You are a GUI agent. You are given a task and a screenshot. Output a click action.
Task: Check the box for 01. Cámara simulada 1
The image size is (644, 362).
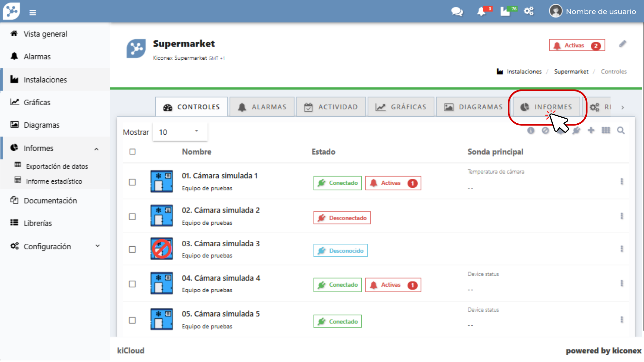click(132, 182)
